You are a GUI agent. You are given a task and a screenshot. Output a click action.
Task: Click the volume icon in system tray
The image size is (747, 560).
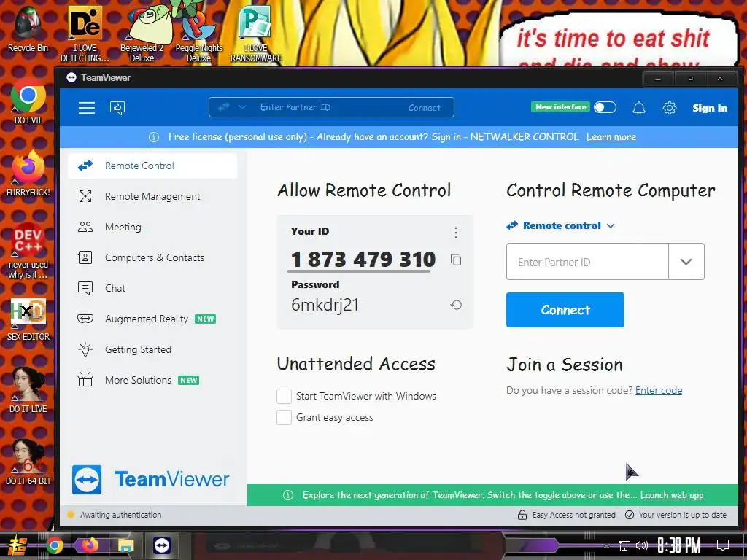pyautogui.click(x=641, y=545)
